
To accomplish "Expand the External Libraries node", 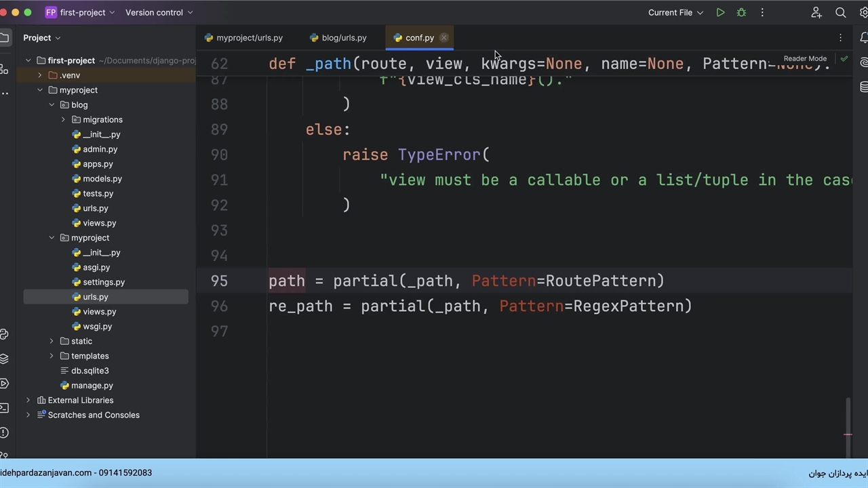I will point(28,401).
